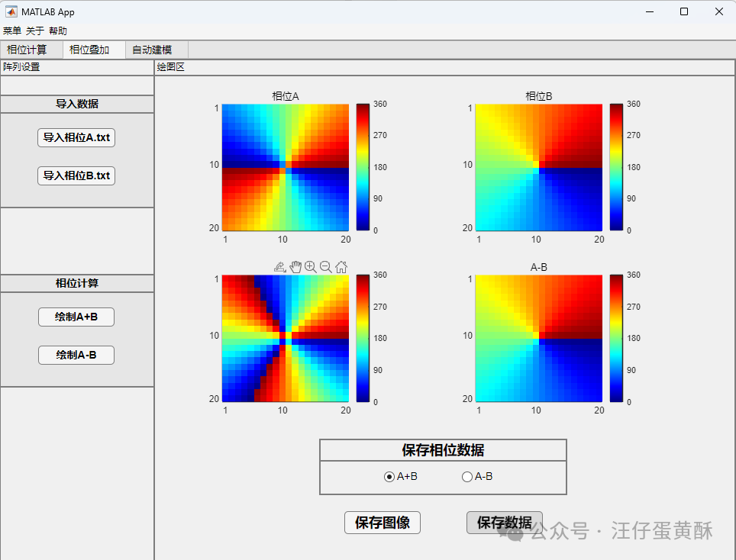Click the 绘图区 panel label
This screenshot has width=736, height=560.
pos(171,67)
